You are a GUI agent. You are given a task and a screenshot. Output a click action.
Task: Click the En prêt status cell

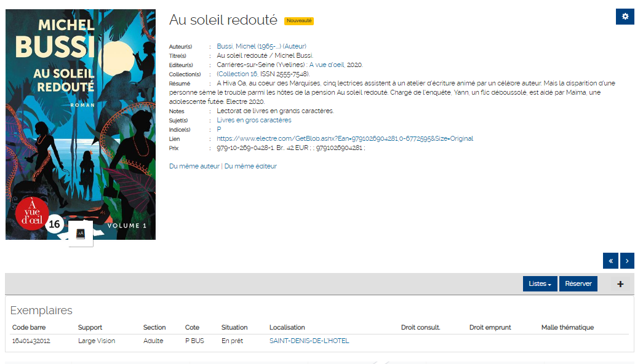[232, 341]
